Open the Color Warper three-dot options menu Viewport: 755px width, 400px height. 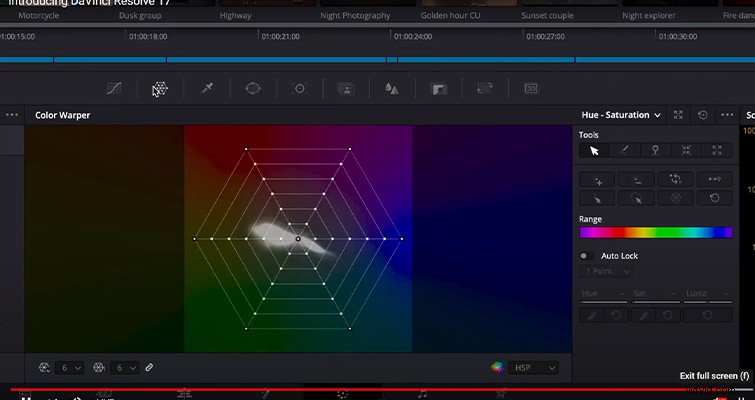pos(727,115)
